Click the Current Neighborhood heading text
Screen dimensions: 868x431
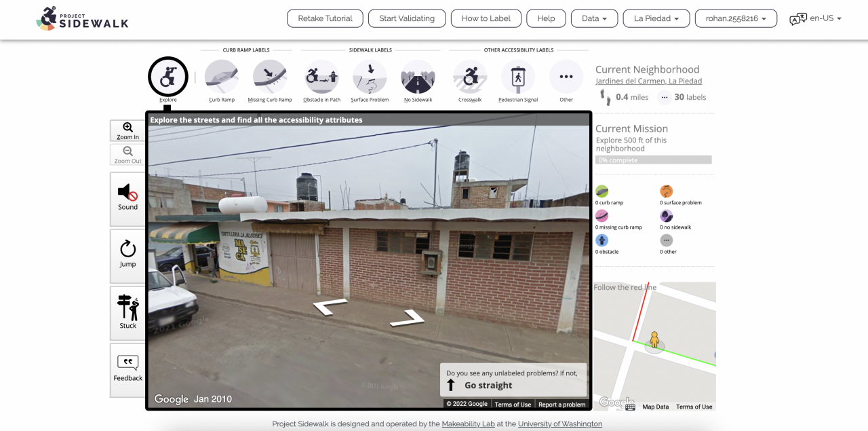647,69
